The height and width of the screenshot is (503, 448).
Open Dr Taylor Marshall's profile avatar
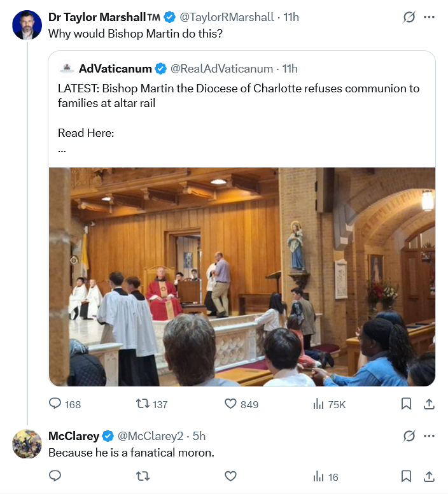point(27,25)
